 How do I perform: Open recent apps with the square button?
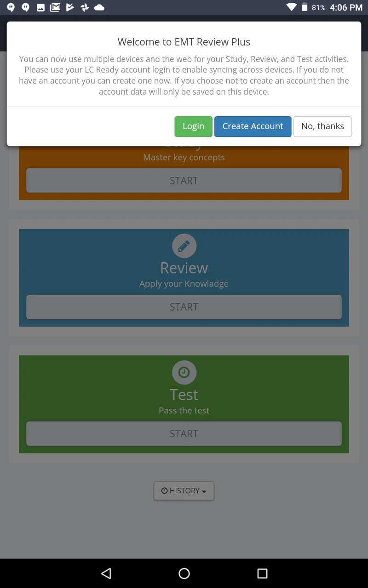click(x=262, y=573)
